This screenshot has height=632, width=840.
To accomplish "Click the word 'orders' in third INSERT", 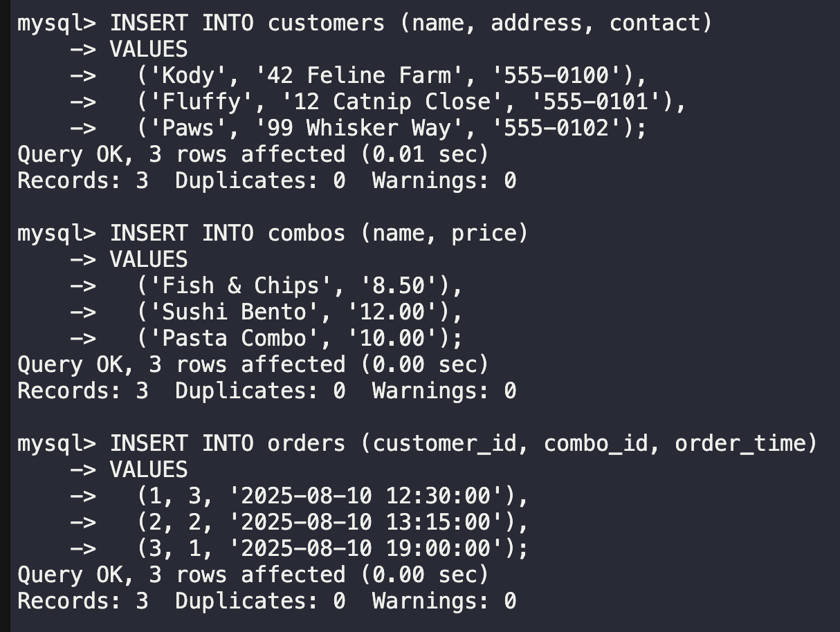I will 307,443.
